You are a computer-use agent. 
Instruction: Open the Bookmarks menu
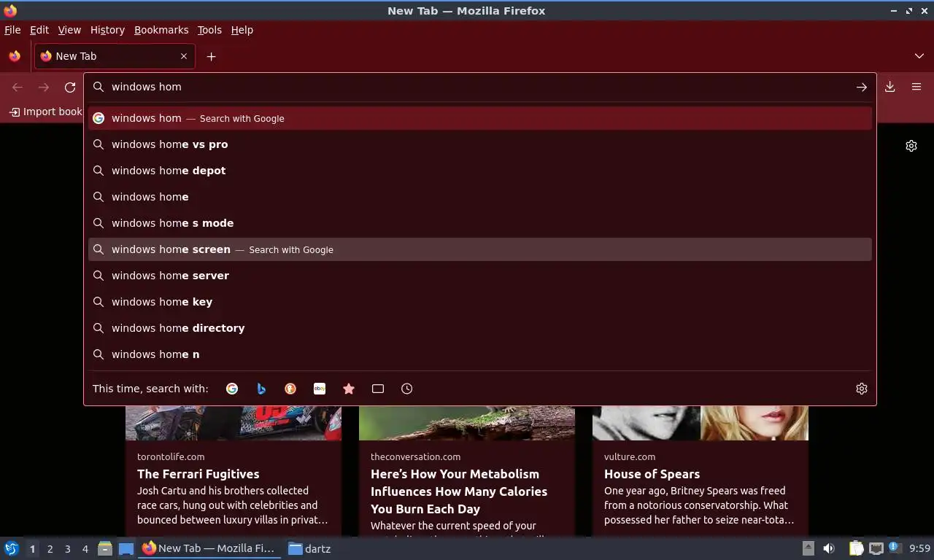[x=161, y=30]
